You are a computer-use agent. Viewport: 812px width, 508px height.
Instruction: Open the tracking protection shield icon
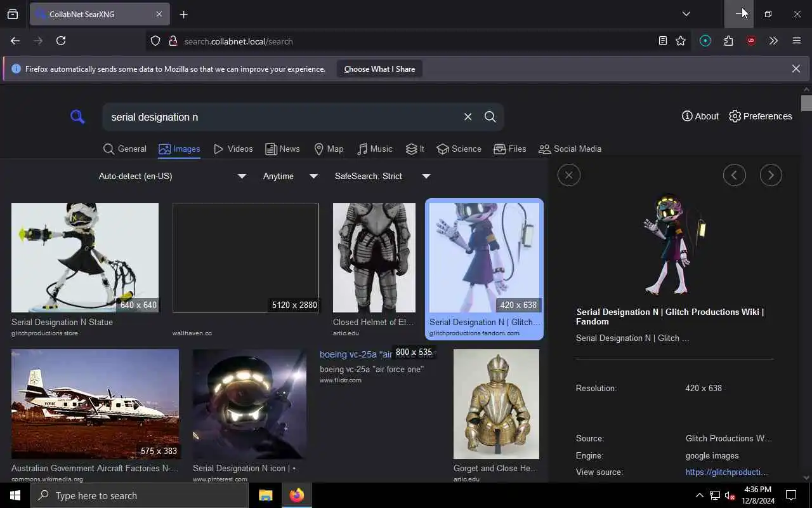point(155,41)
